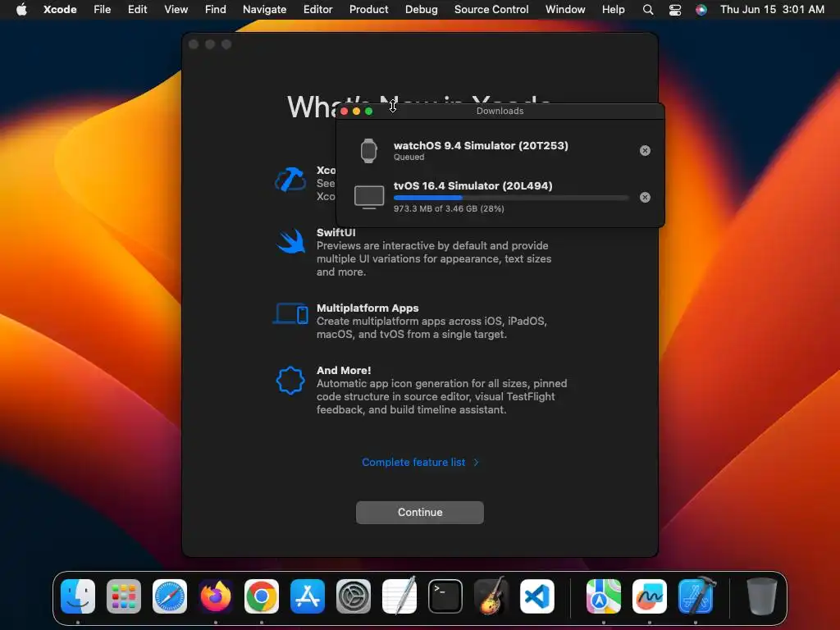Image resolution: width=840 pixels, height=630 pixels.
Task: Open the Help menu
Action: [613, 9]
